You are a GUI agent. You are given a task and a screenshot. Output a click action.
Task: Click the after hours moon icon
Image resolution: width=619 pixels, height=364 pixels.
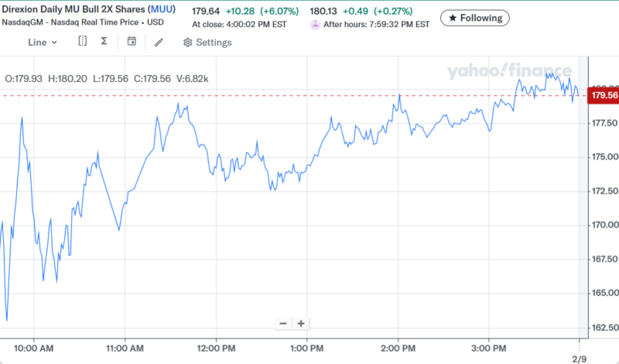[315, 24]
